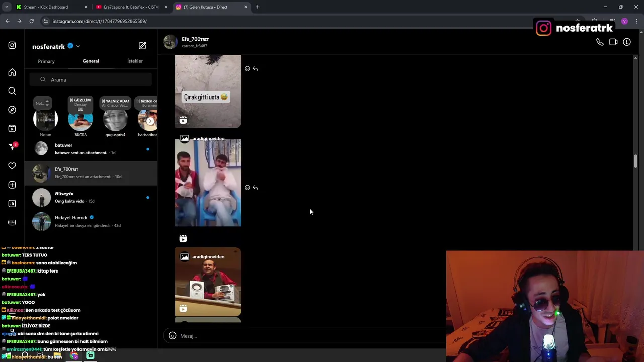Select the Gelen Kutusu Direct browser tab
Viewport: 644px width, 362px height.
211,7
